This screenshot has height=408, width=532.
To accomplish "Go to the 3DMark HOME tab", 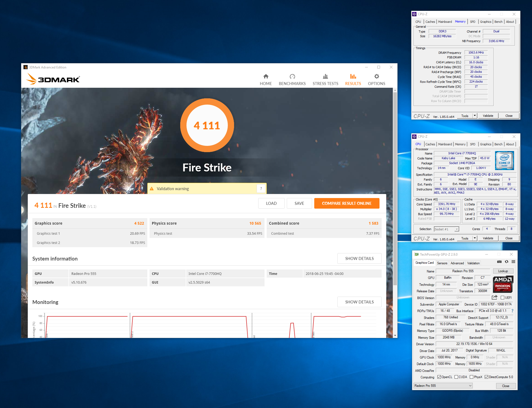I will [266, 80].
